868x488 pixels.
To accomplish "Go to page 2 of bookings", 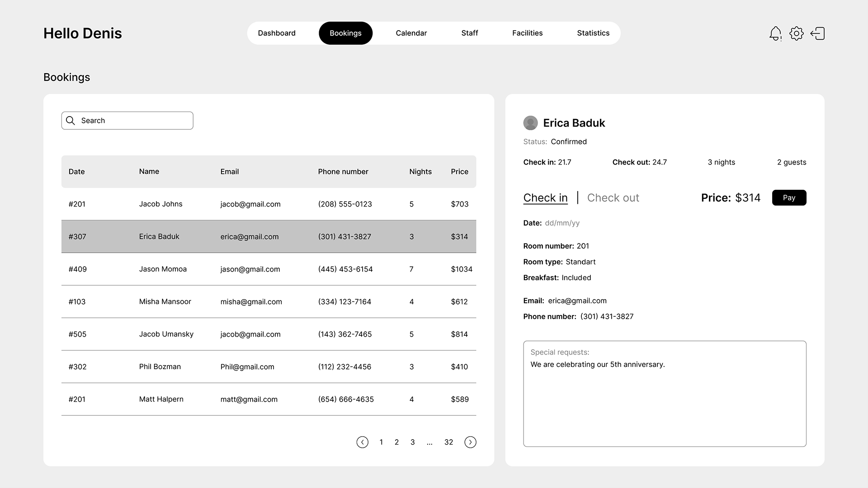I will point(396,442).
